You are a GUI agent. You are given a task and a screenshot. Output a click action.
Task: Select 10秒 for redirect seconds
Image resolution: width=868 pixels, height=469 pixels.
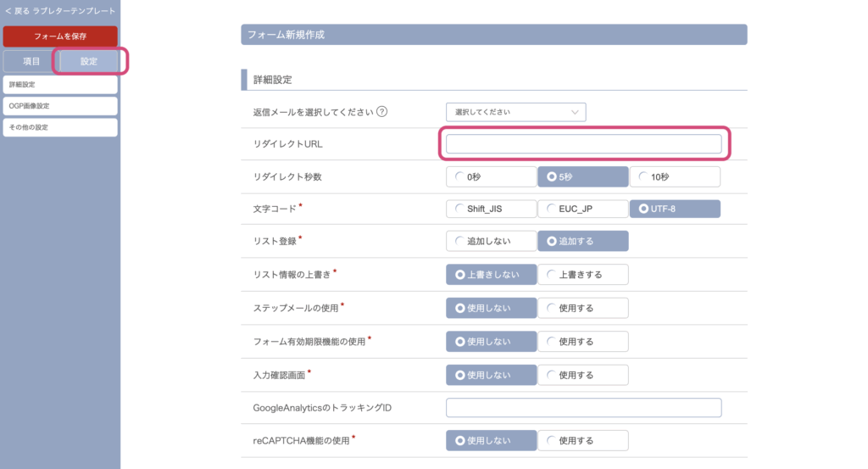[675, 176]
